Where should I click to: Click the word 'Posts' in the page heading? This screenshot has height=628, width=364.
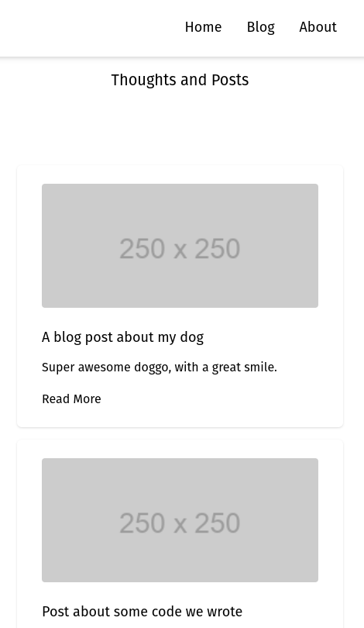tap(230, 80)
